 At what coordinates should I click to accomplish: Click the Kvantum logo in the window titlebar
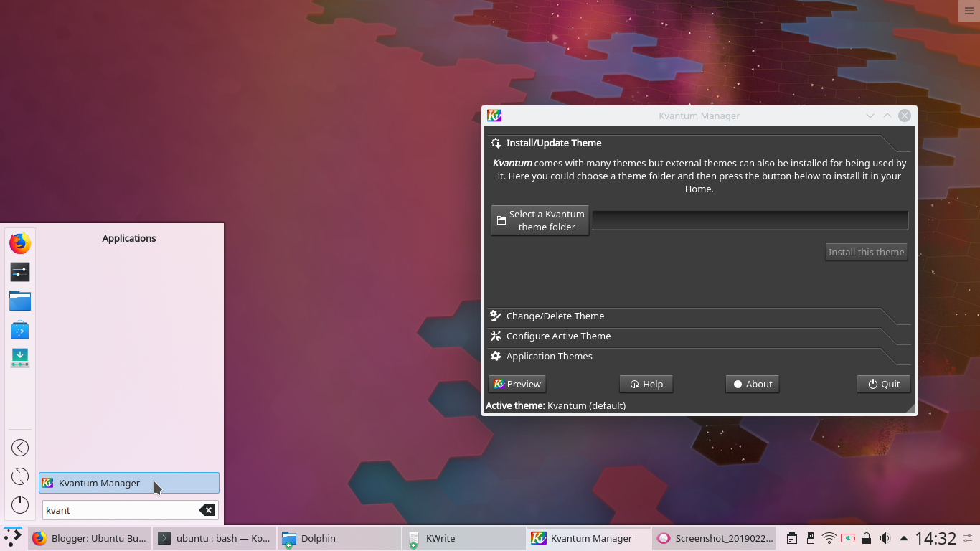coord(494,115)
